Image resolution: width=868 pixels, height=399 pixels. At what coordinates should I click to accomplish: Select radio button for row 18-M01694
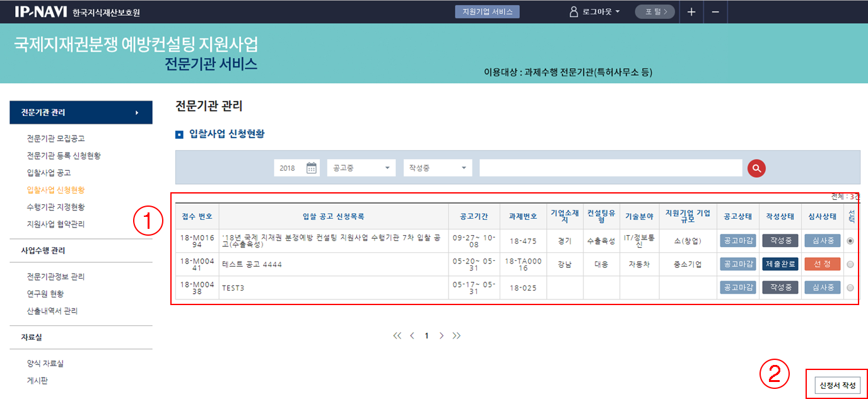point(851,241)
